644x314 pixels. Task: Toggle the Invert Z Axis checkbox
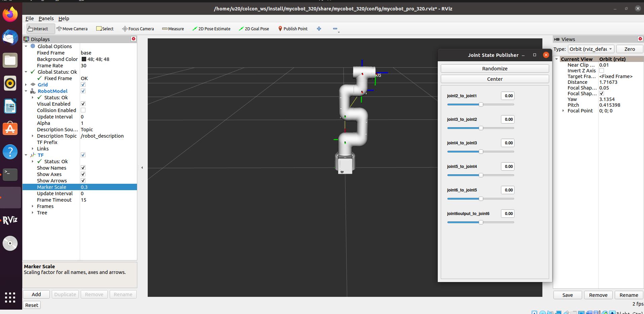[x=602, y=71]
